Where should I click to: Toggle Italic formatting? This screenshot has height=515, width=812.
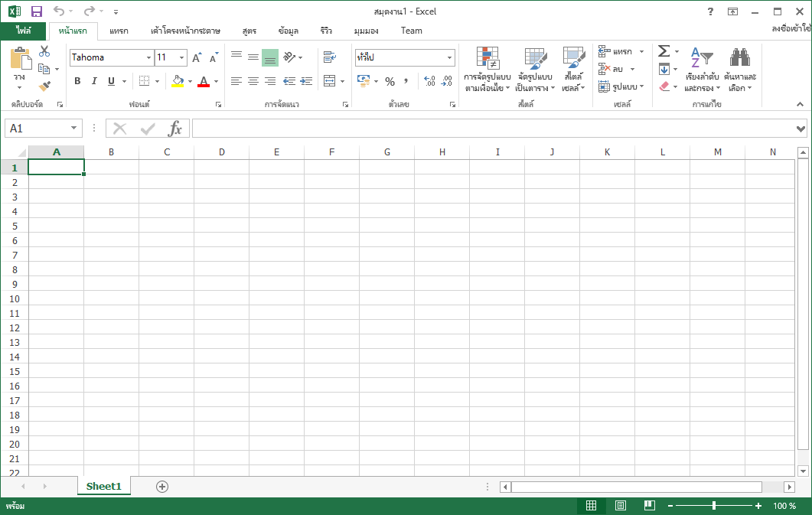point(94,81)
